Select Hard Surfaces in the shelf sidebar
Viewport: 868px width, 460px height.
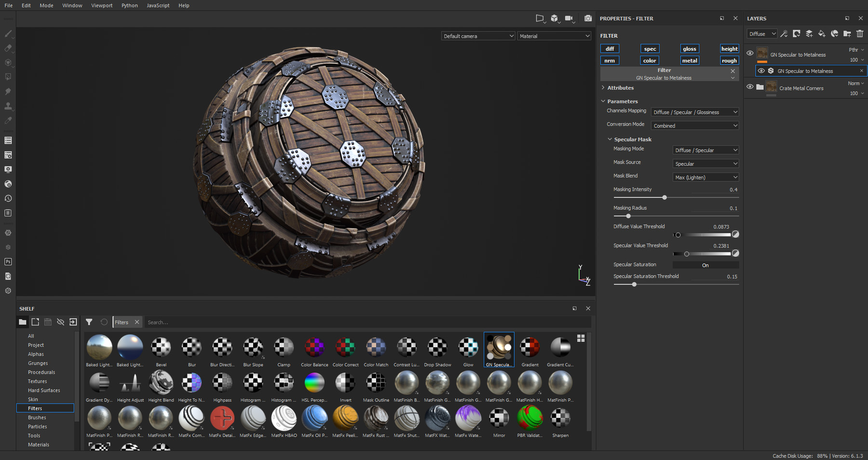point(43,390)
